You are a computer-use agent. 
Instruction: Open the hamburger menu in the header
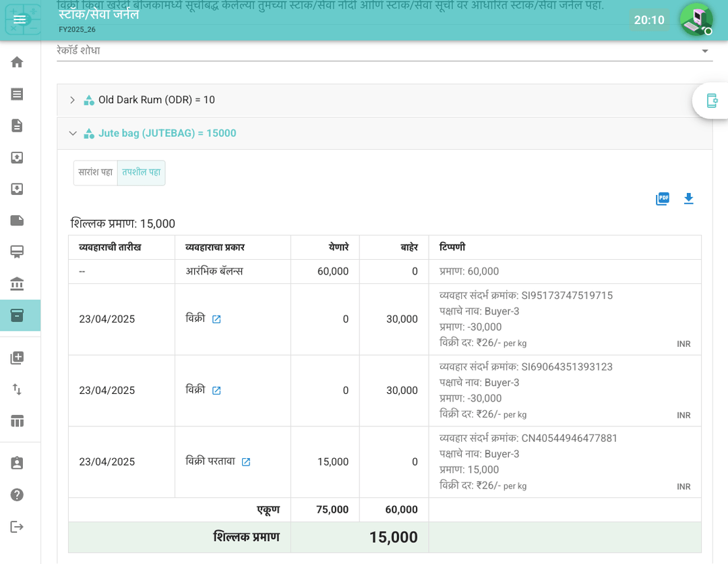(20, 20)
